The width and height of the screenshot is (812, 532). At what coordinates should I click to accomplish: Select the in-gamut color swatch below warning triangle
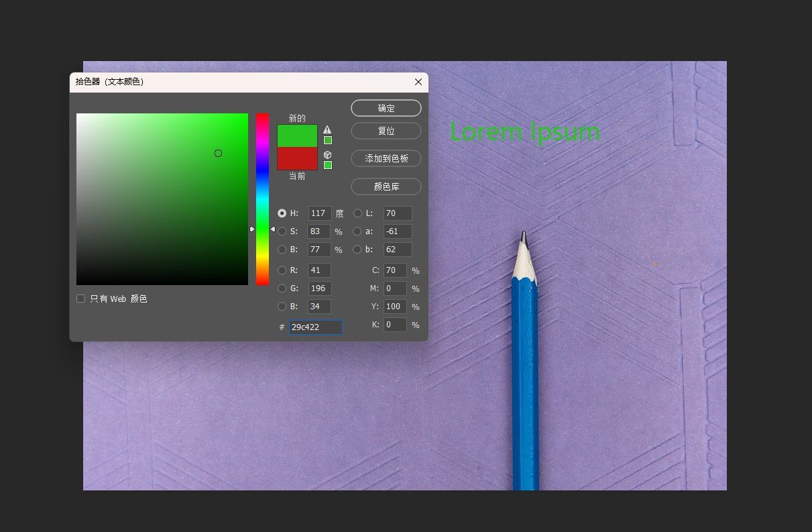tap(328, 140)
